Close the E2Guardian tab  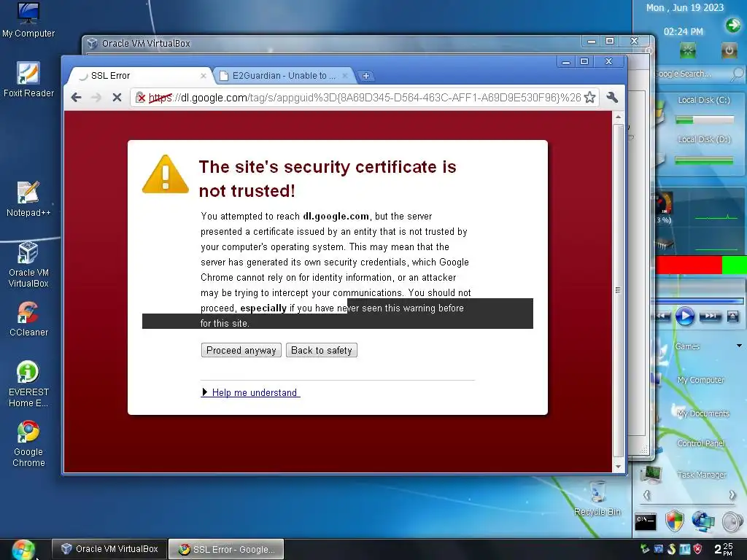point(345,76)
